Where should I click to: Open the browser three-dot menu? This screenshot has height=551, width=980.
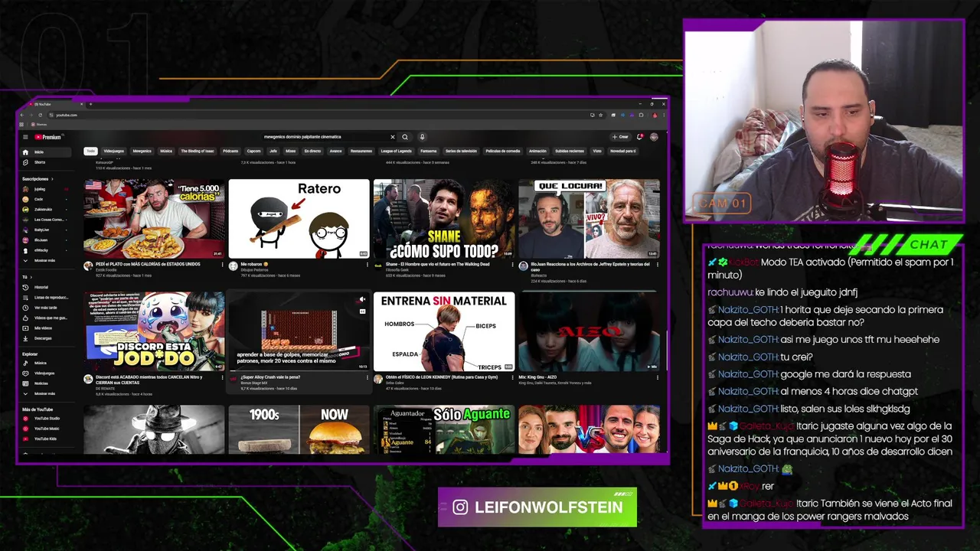tap(663, 115)
